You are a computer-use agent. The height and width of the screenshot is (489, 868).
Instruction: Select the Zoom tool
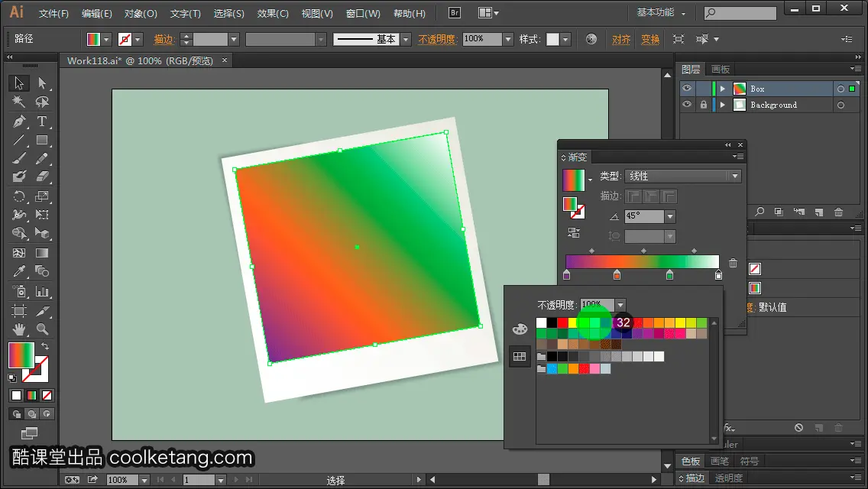pos(42,329)
